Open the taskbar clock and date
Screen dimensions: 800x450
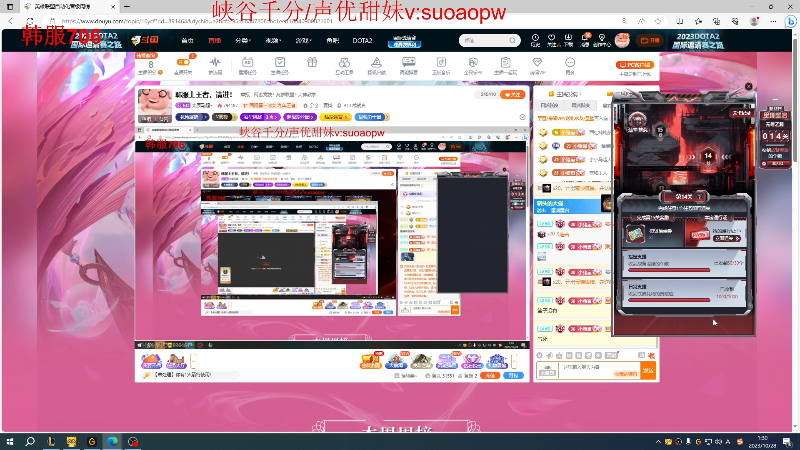click(762, 441)
